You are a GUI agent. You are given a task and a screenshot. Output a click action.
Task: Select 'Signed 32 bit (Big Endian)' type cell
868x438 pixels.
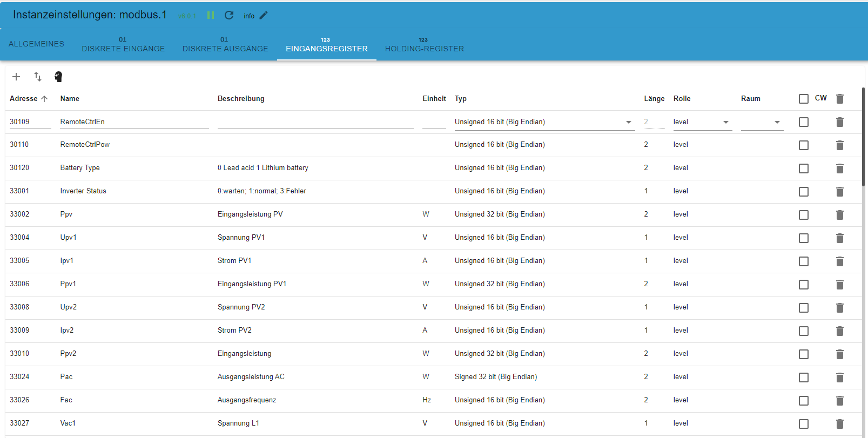[496, 377]
